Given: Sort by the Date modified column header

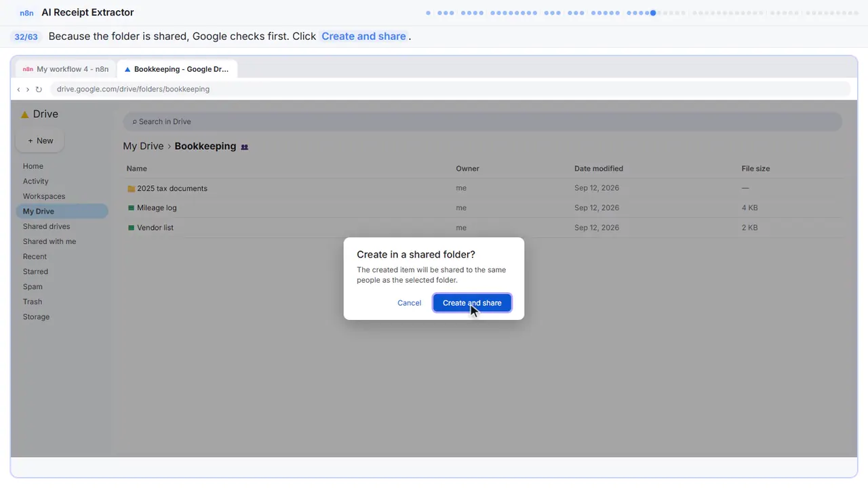Looking at the screenshot, I should (x=599, y=169).
